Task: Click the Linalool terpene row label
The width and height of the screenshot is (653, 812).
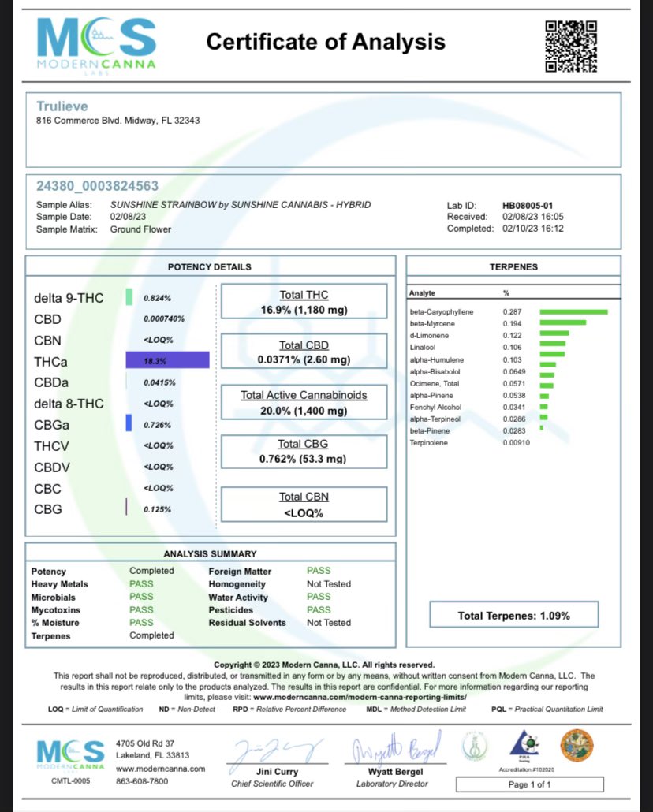Action: click(x=423, y=348)
